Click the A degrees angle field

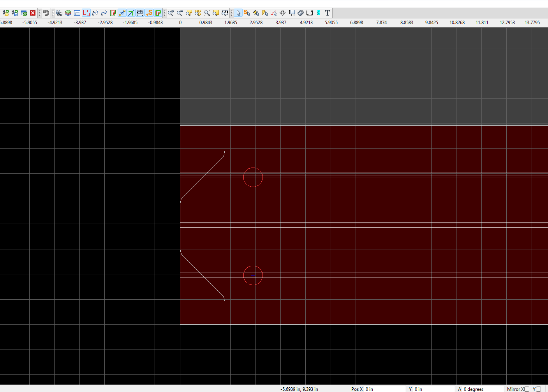[482, 389]
